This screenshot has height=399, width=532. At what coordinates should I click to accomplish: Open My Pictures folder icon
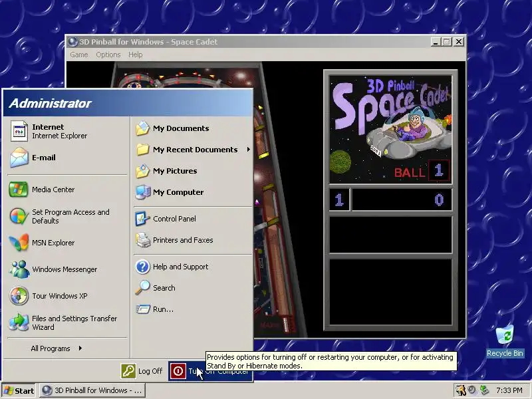[142, 171]
